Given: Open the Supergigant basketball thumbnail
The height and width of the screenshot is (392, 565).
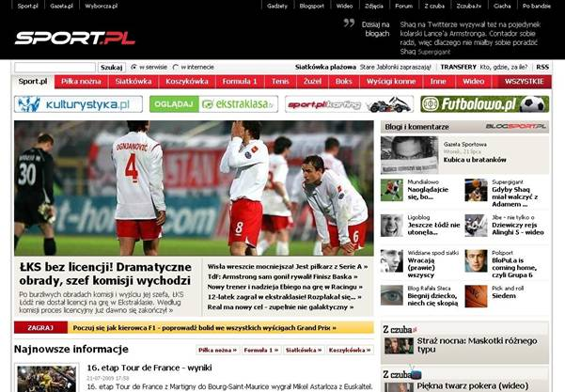Looking at the screenshot, I should click(476, 190).
